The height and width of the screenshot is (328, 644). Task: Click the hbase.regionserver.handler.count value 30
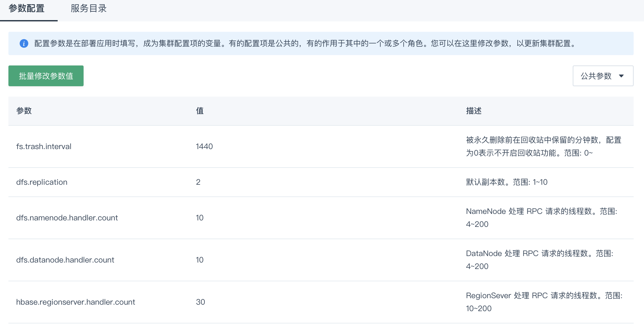pos(201,302)
